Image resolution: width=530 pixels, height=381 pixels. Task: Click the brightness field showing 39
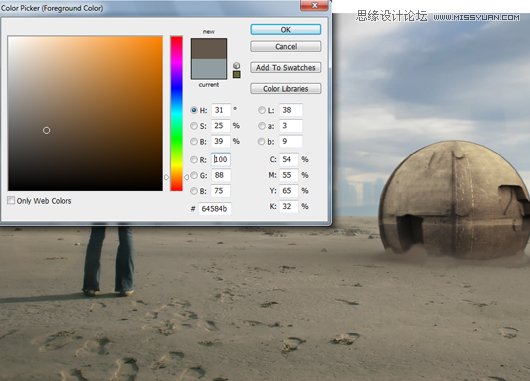point(221,141)
